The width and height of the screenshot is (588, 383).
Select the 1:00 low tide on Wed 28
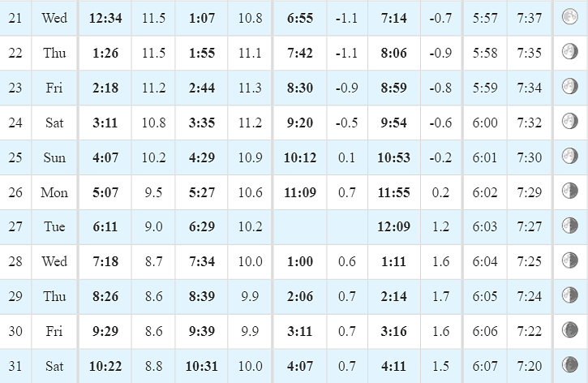[x=300, y=261]
